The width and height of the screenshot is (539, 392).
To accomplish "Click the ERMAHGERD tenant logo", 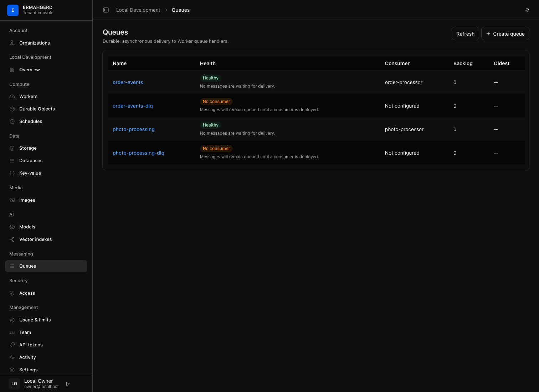I will [13, 10].
